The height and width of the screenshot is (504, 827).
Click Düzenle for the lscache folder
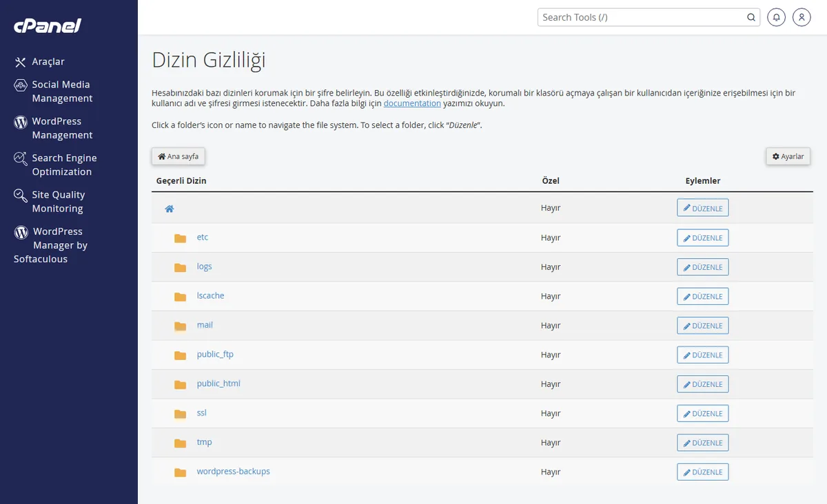703,296
